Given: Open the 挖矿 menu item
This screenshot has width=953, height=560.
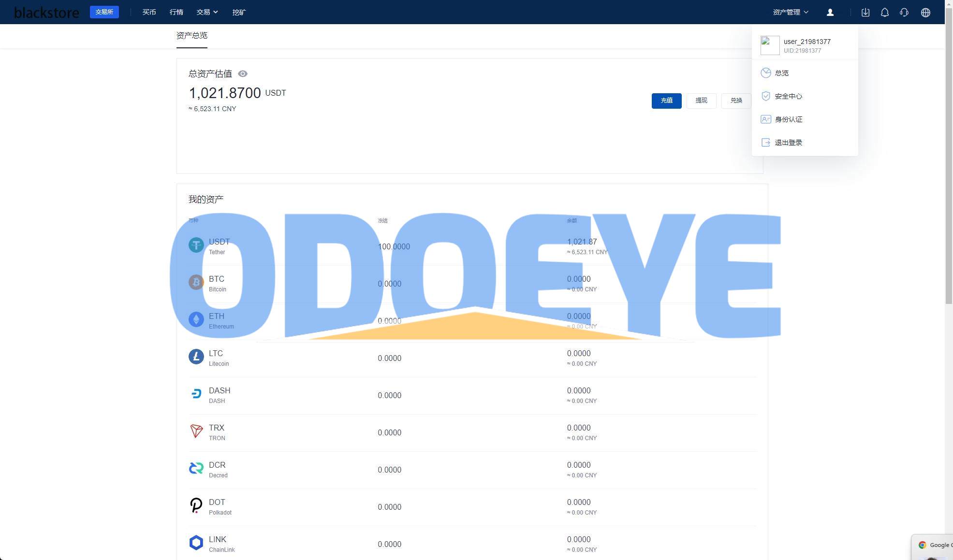Looking at the screenshot, I should click(239, 12).
